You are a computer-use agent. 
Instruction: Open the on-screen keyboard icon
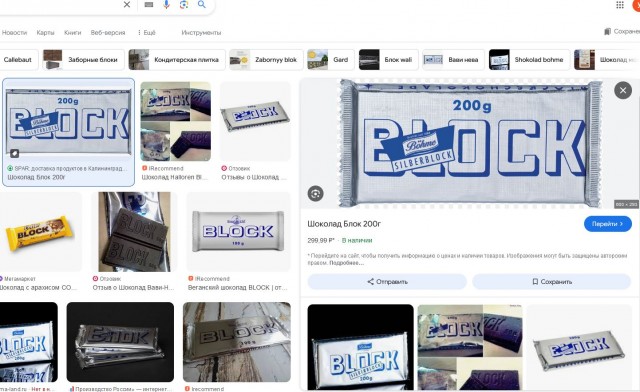[149, 4]
